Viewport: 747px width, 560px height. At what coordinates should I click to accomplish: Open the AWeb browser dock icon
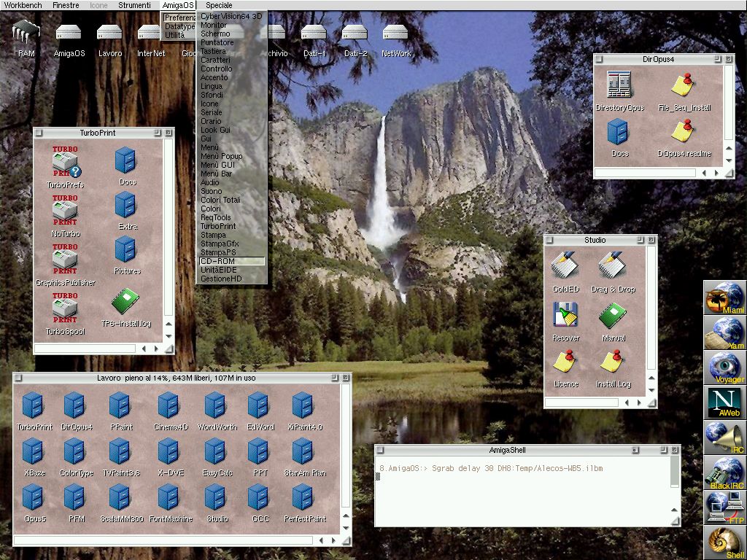725,402
